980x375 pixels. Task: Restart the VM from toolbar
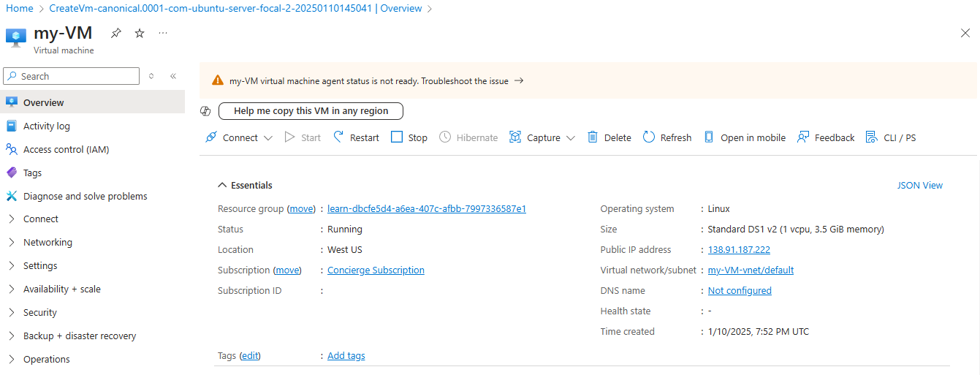[x=356, y=137]
